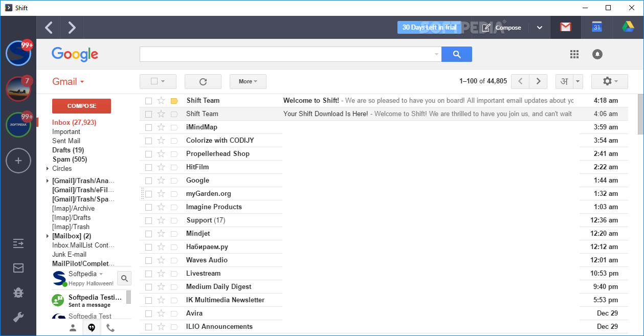The width and height of the screenshot is (644, 336).
Task: Open the settings gear dropdown
Action: [x=610, y=81]
